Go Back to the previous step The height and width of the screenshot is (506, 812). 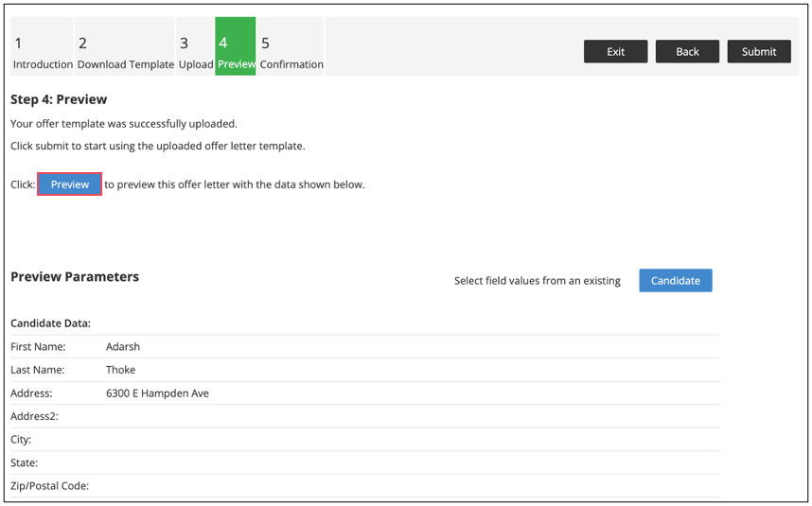click(x=687, y=52)
